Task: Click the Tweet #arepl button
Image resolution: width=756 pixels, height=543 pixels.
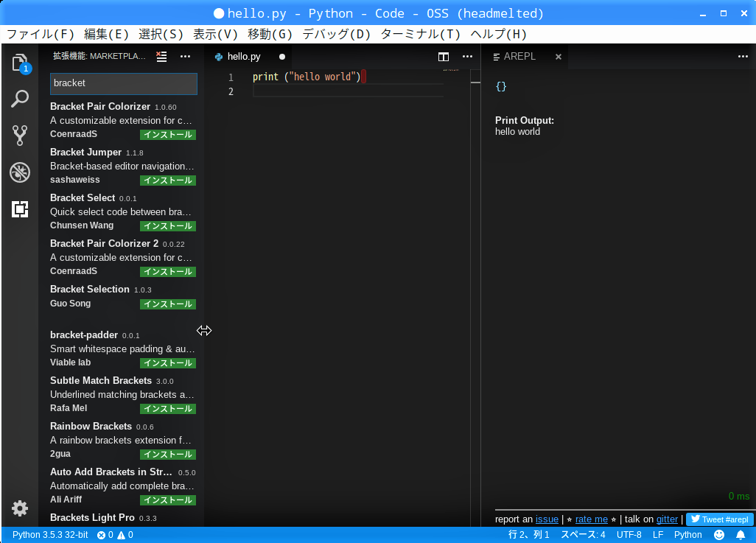Action: pyautogui.click(x=719, y=519)
